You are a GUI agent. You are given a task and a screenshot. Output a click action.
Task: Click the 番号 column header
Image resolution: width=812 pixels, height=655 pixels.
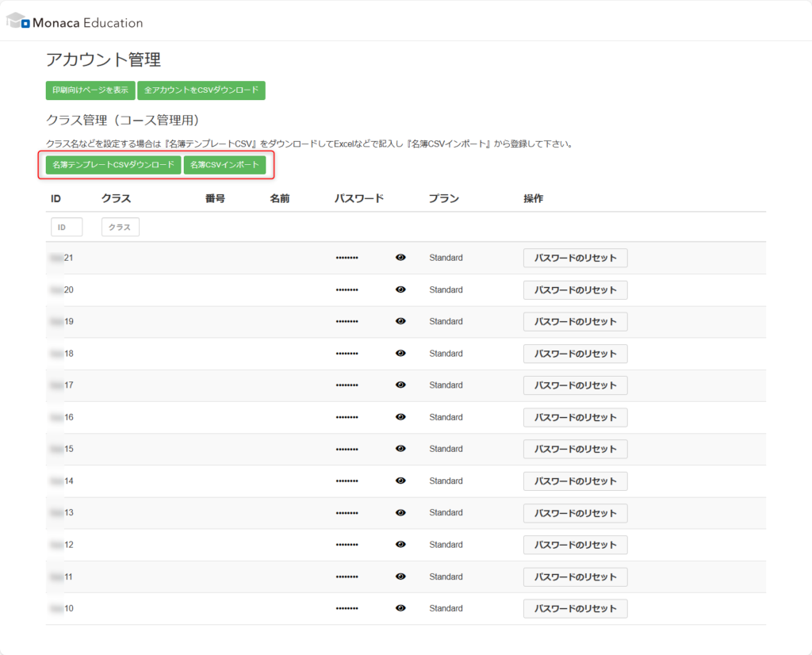[216, 198]
